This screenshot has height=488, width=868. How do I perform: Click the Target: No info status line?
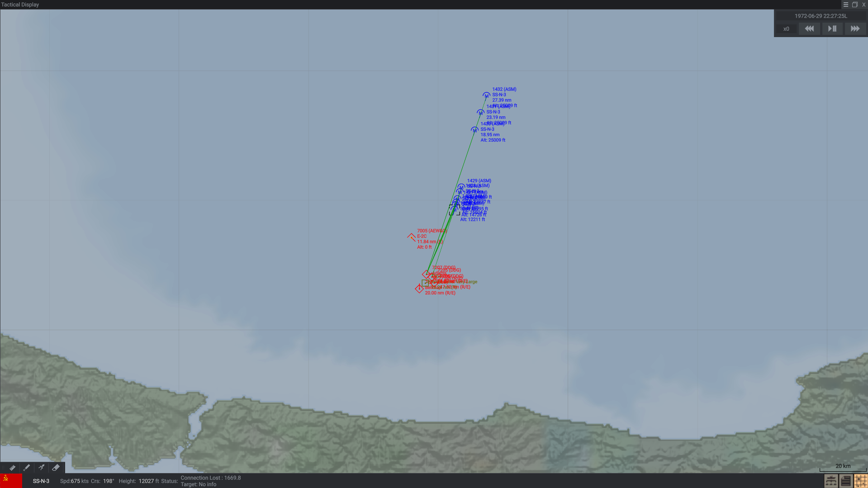tap(199, 484)
